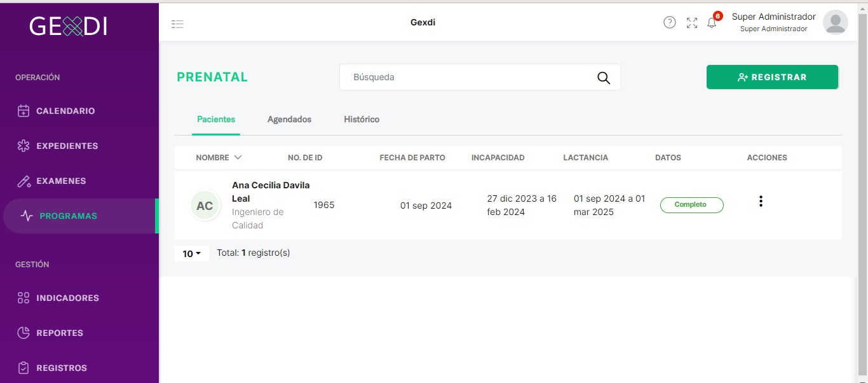The height and width of the screenshot is (383, 868).
Task: Open notifications bell with 6 badge
Action: [x=712, y=22]
